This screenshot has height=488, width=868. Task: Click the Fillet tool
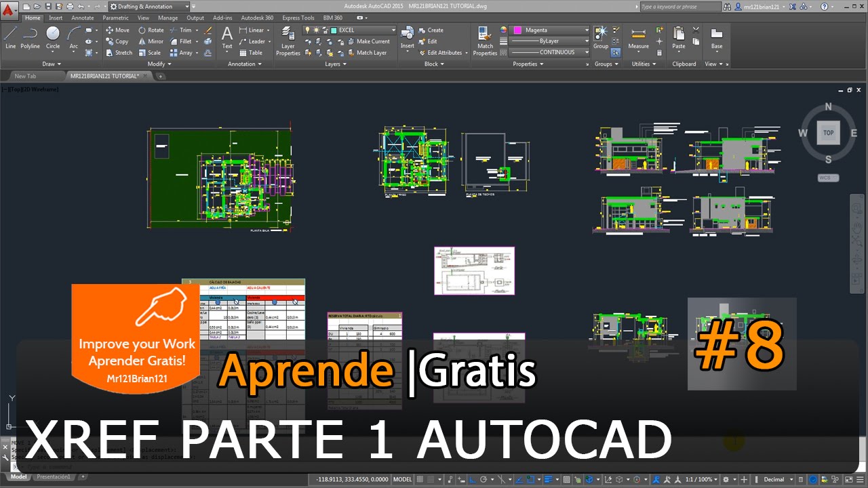click(x=180, y=41)
